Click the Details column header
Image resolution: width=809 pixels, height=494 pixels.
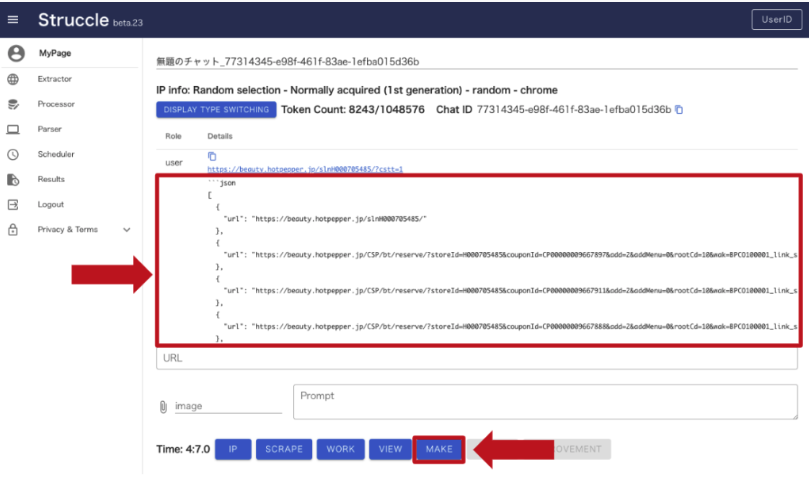220,136
